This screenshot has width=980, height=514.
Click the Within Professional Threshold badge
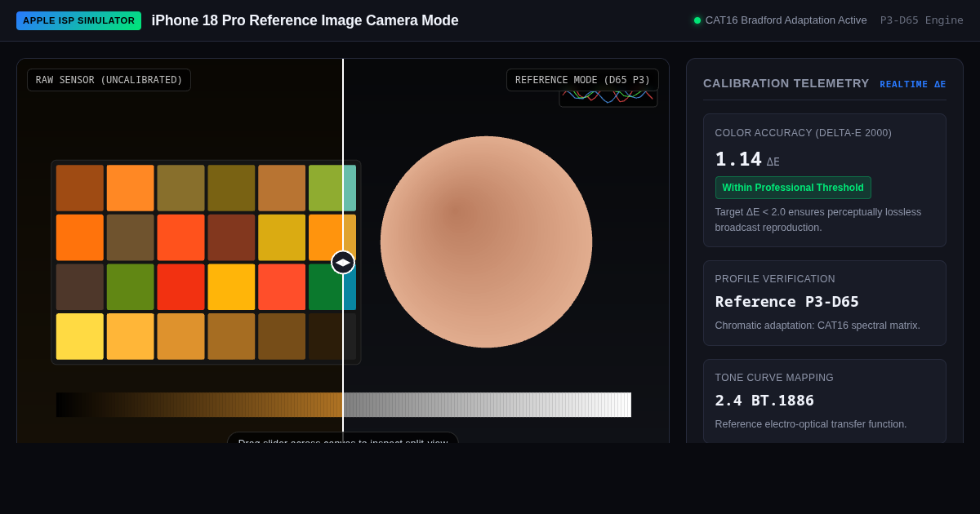(x=793, y=188)
